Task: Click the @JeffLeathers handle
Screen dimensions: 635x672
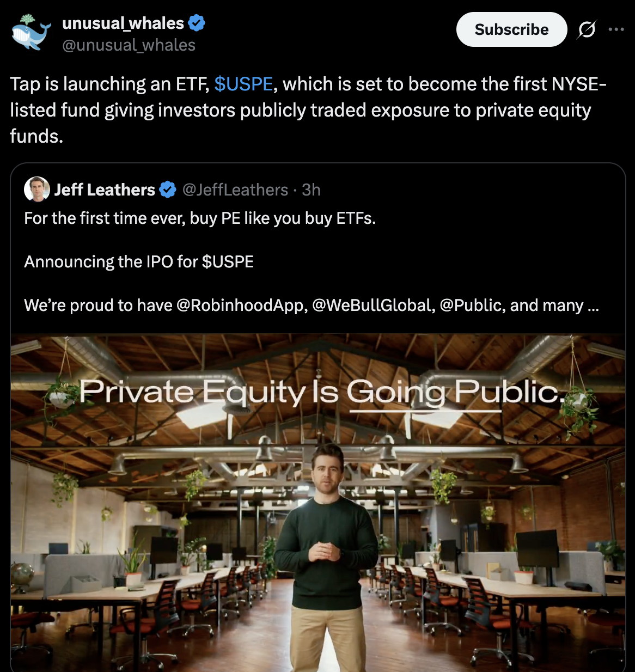Action: [x=235, y=190]
